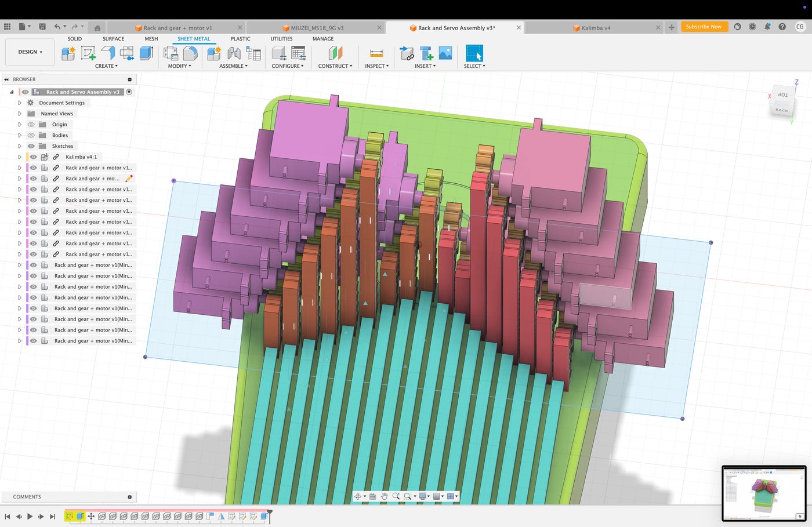This screenshot has width=812, height=527.
Task: Expand the Named Views node
Action: point(20,114)
